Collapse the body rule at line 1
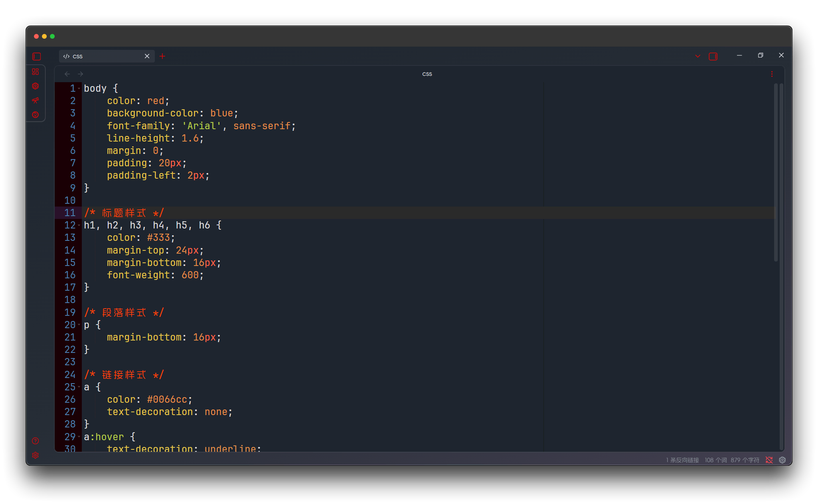The height and width of the screenshot is (504, 818). (80, 89)
